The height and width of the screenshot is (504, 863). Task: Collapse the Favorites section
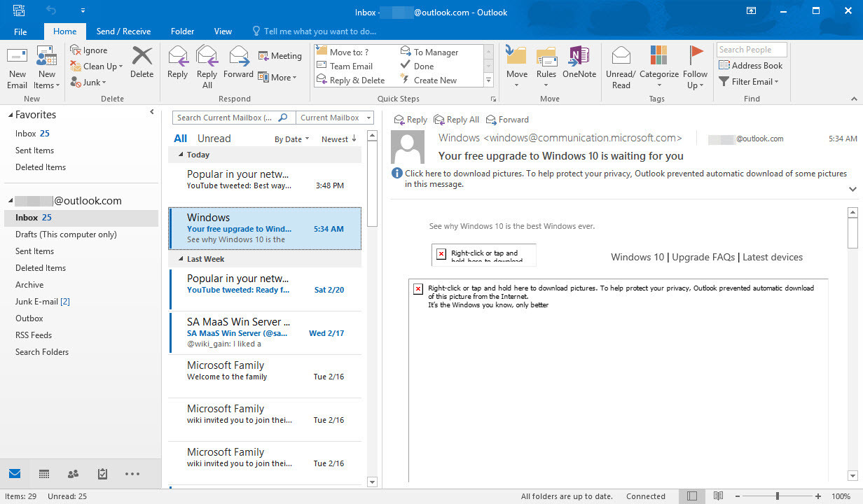coord(11,114)
